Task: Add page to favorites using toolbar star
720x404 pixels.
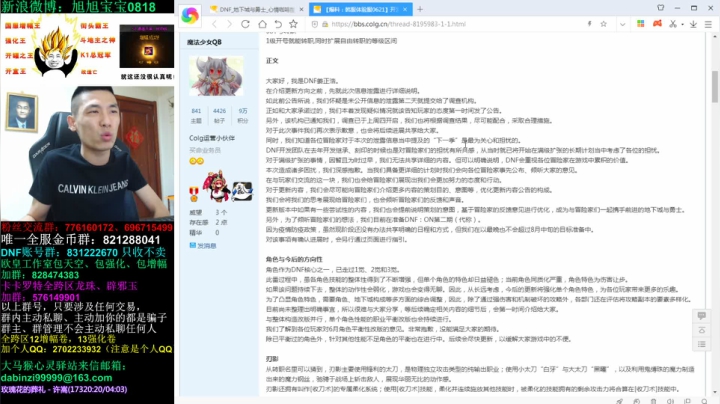Action: pyautogui.click(x=293, y=24)
